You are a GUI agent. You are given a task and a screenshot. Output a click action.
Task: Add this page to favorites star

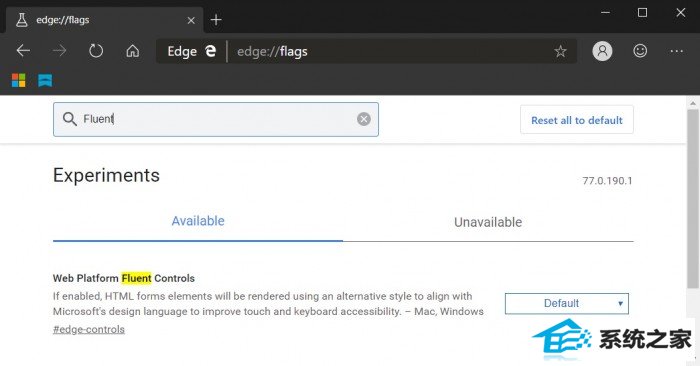560,51
